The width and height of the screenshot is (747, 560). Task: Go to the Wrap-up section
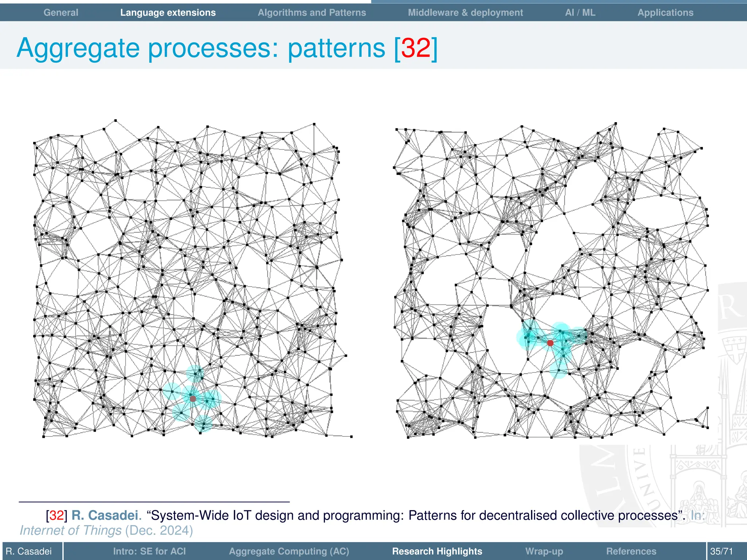tap(544, 551)
